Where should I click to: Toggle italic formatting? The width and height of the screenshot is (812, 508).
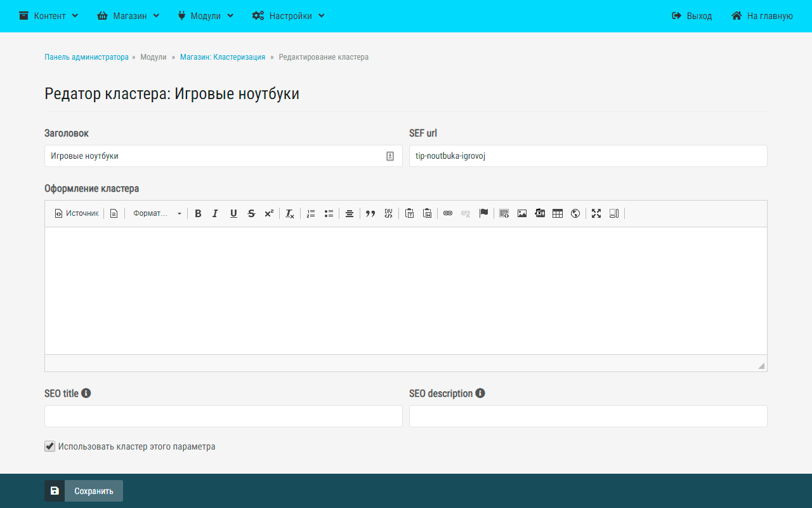(216, 213)
